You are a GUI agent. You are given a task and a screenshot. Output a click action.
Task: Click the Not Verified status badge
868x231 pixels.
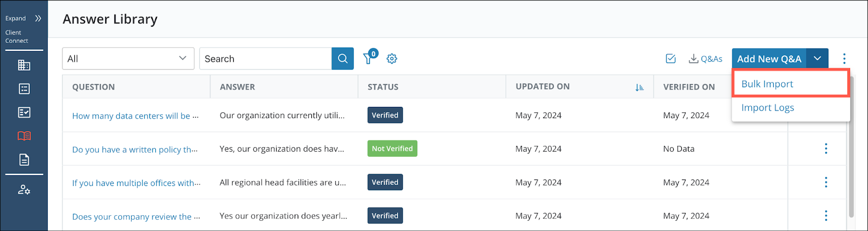(x=392, y=149)
